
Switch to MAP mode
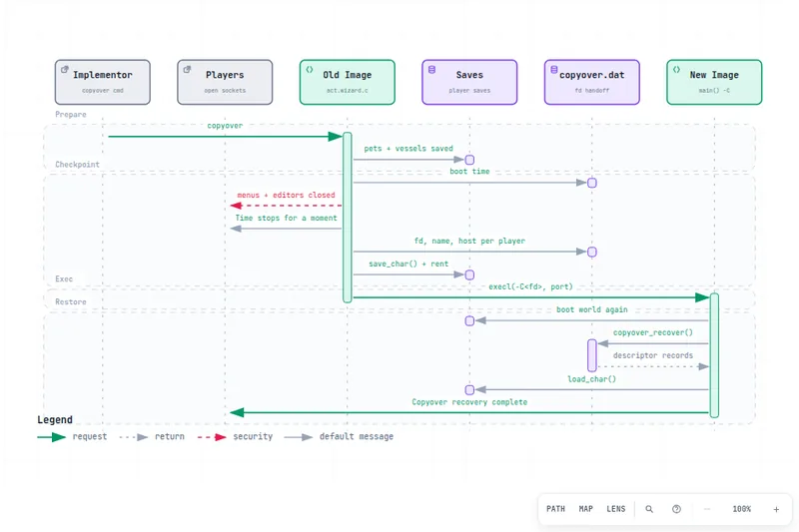click(586, 509)
